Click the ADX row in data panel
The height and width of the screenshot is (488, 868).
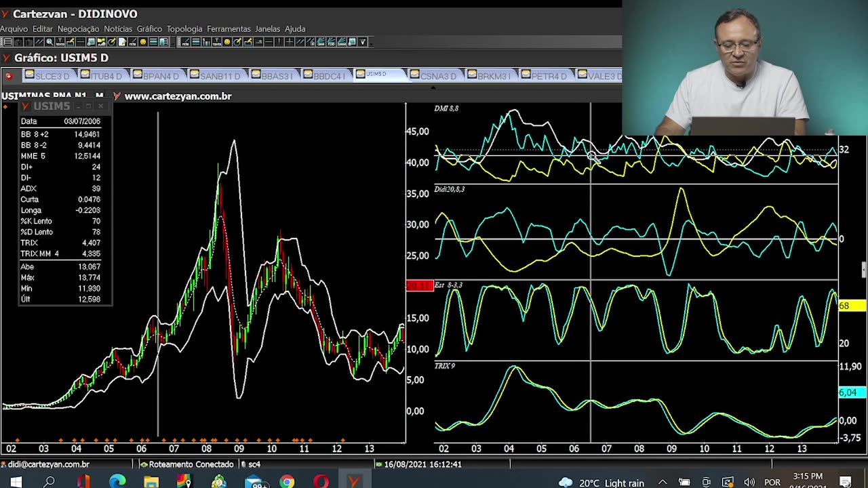[x=61, y=188]
